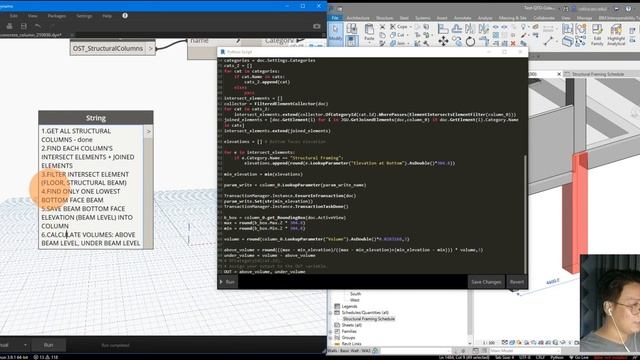The width and height of the screenshot is (640, 360).
Task: Click the String node output port arrow
Action: (x=148, y=131)
